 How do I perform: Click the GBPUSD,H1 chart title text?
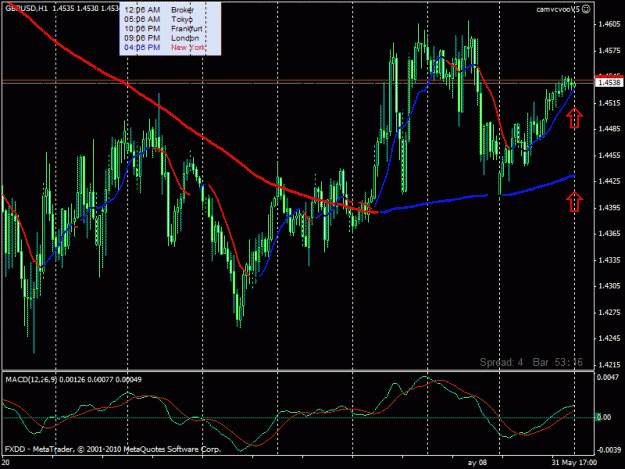coord(26,8)
